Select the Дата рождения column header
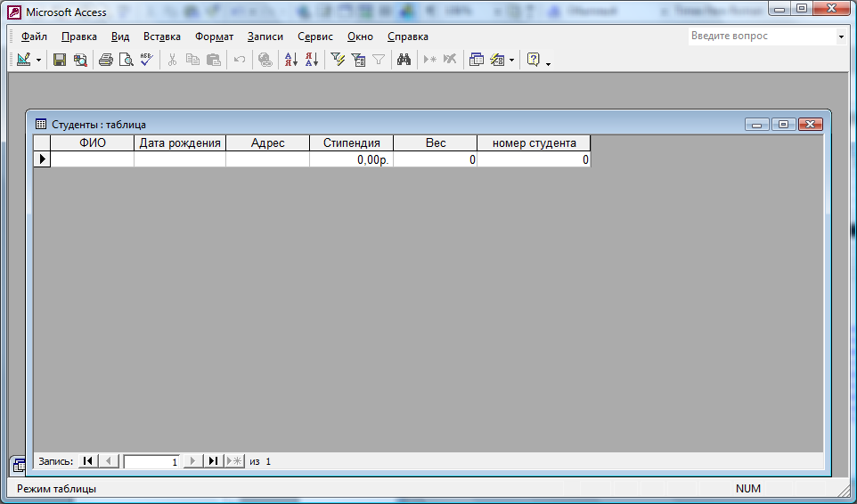 [180, 143]
